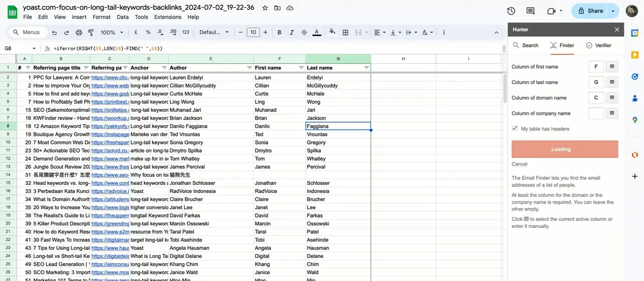Print the spreadsheet with printer icon
Image resolution: width=644 pixels, height=281 pixels.
(x=78, y=32)
